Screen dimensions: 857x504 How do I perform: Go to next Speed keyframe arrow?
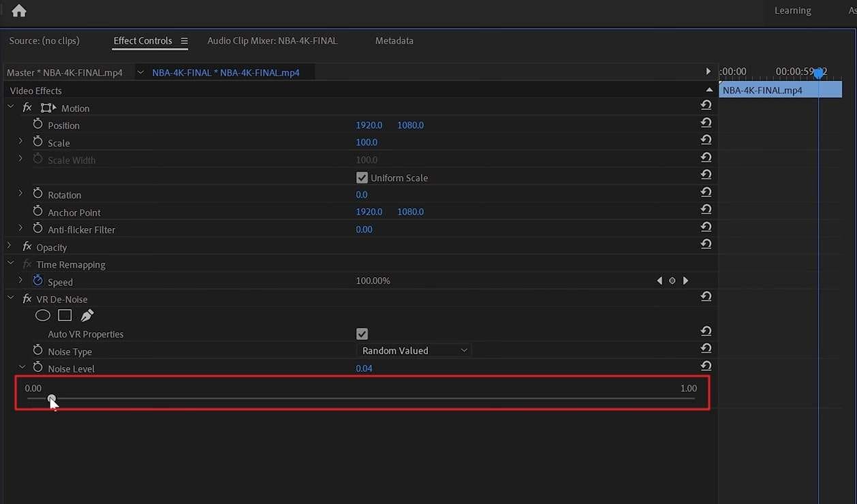(685, 281)
